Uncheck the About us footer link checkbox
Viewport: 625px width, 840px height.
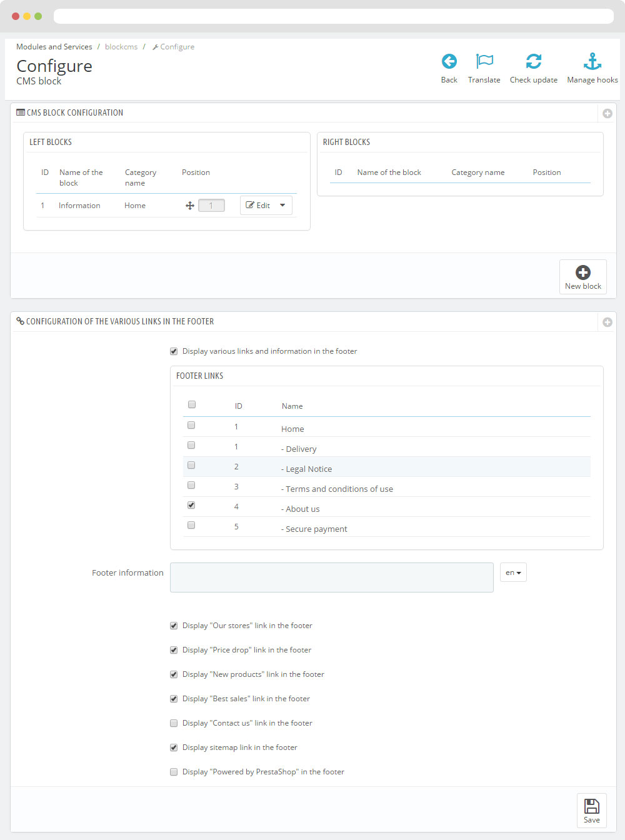tap(191, 505)
